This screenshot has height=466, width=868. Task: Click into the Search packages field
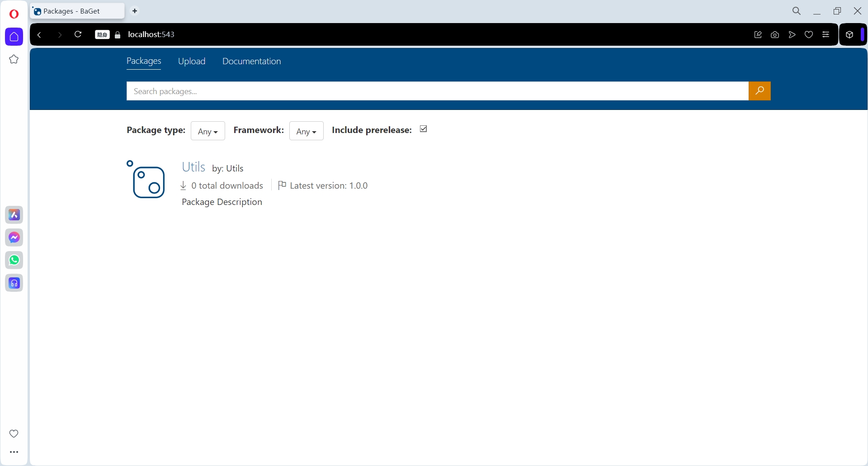438,91
